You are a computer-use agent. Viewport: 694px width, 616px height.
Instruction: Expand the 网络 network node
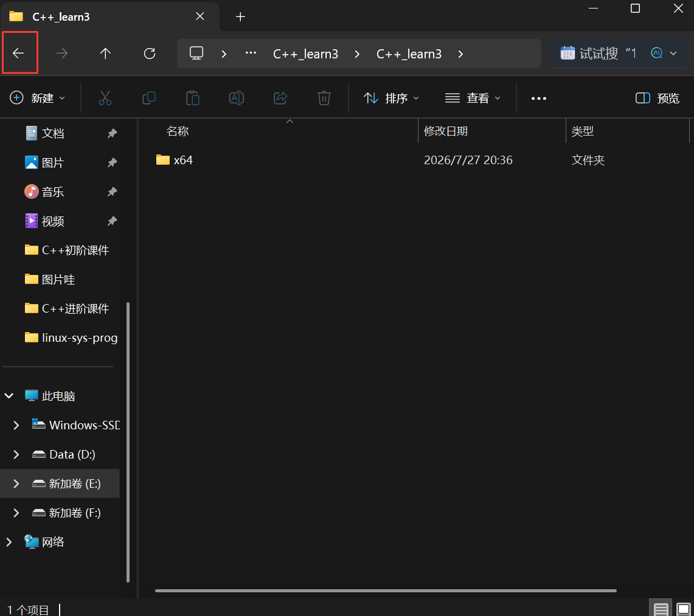(9, 542)
